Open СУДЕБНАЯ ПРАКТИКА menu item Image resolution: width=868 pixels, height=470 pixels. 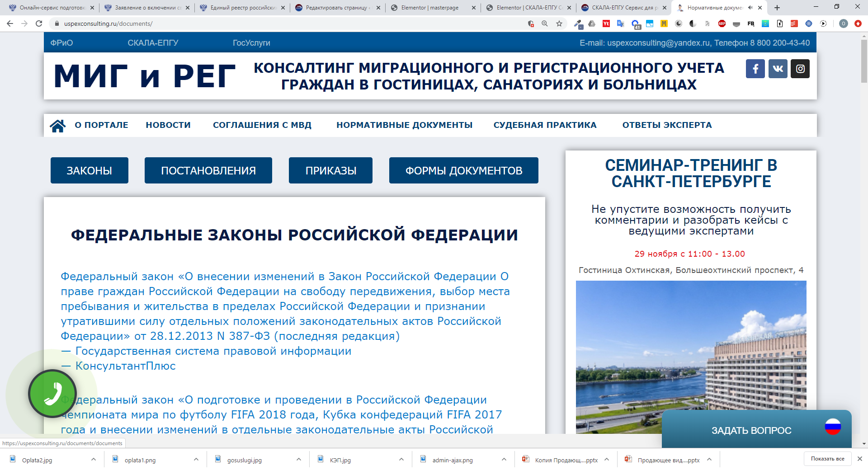[x=545, y=125]
